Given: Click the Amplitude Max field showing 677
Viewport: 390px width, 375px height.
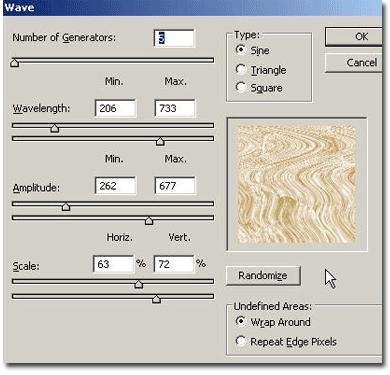Looking at the screenshot, I should point(175,186).
